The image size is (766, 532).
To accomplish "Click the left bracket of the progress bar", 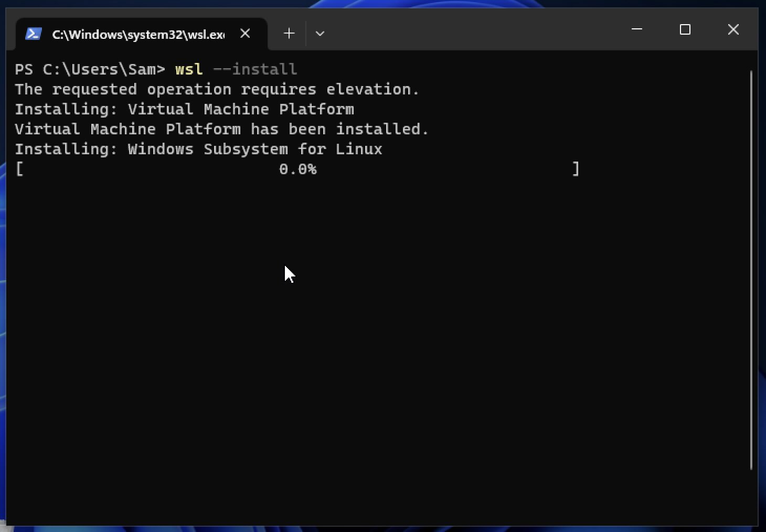I will tap(20, 169).
